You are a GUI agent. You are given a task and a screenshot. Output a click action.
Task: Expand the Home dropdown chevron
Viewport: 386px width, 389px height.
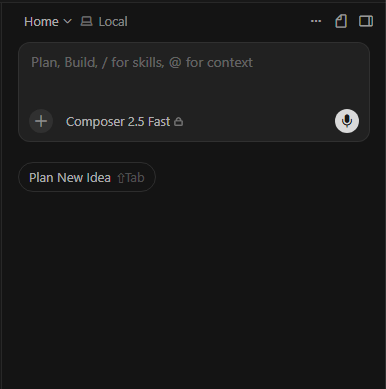pos(68,21)
